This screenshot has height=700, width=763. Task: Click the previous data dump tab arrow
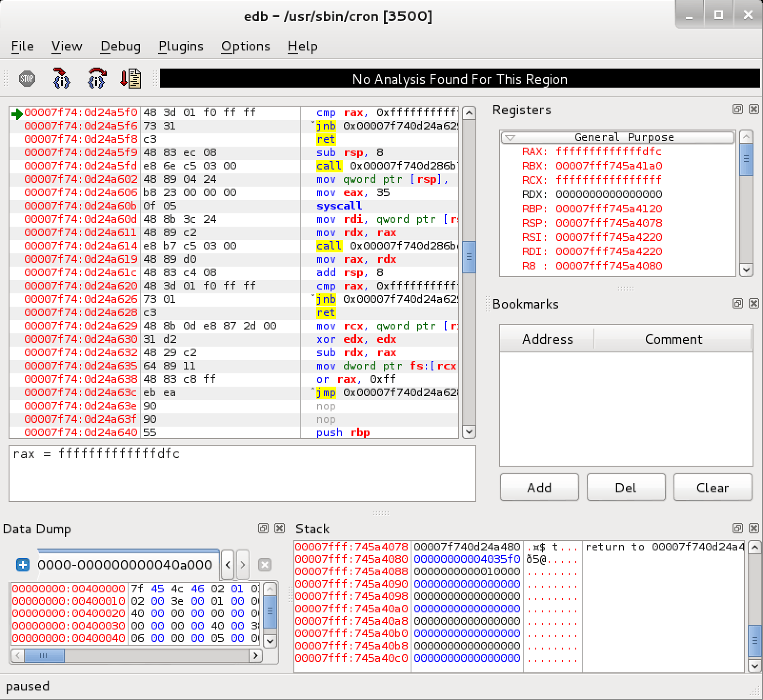[x=228, y=565]
